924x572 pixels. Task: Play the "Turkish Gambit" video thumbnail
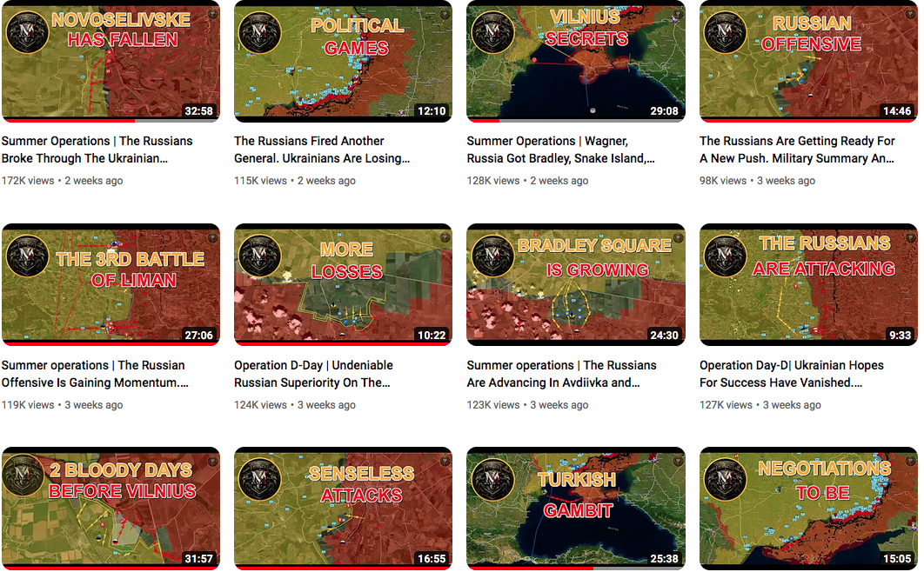click(x=576, y=509)
